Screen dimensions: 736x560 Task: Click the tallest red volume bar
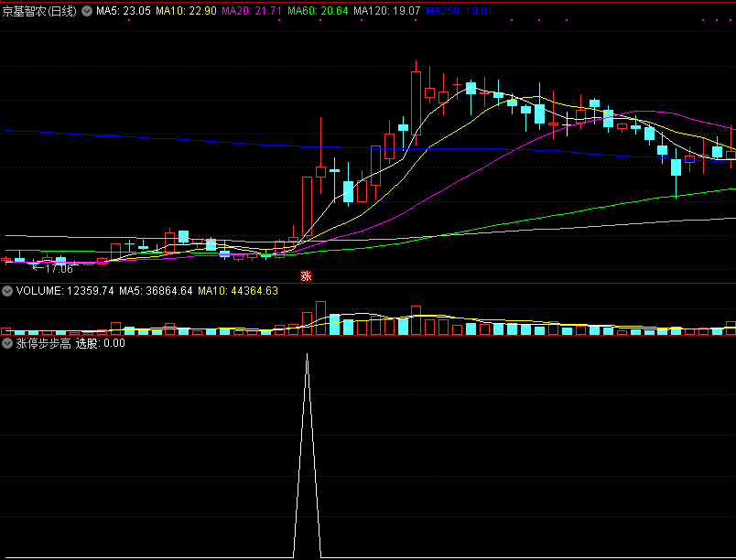tap(320, 318)
